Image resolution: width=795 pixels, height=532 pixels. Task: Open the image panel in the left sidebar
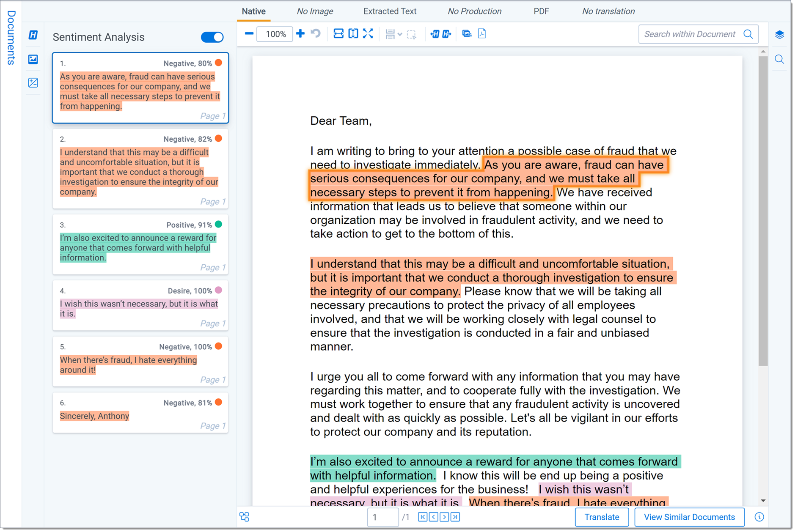33,59
